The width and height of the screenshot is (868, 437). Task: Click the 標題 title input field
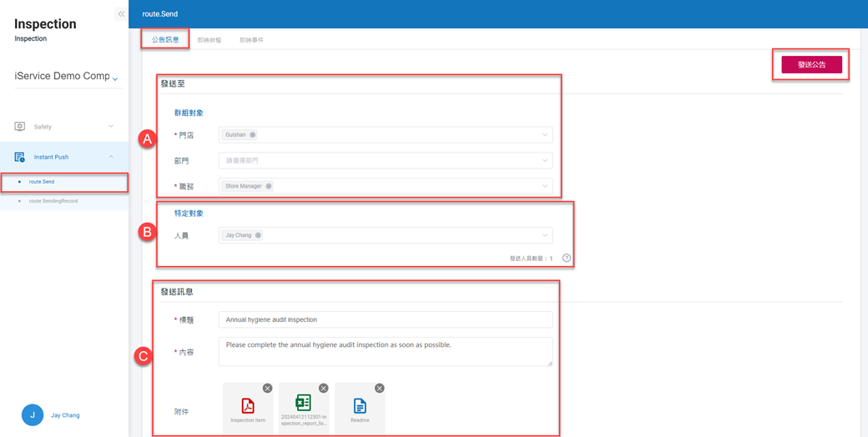(385, 319)
